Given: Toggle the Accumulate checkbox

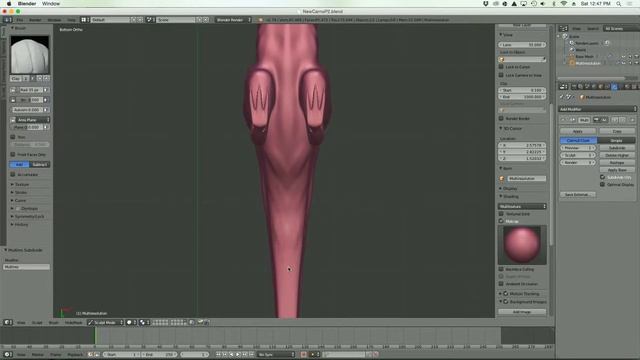Looking at the screenshot, I should pos(13,174).
